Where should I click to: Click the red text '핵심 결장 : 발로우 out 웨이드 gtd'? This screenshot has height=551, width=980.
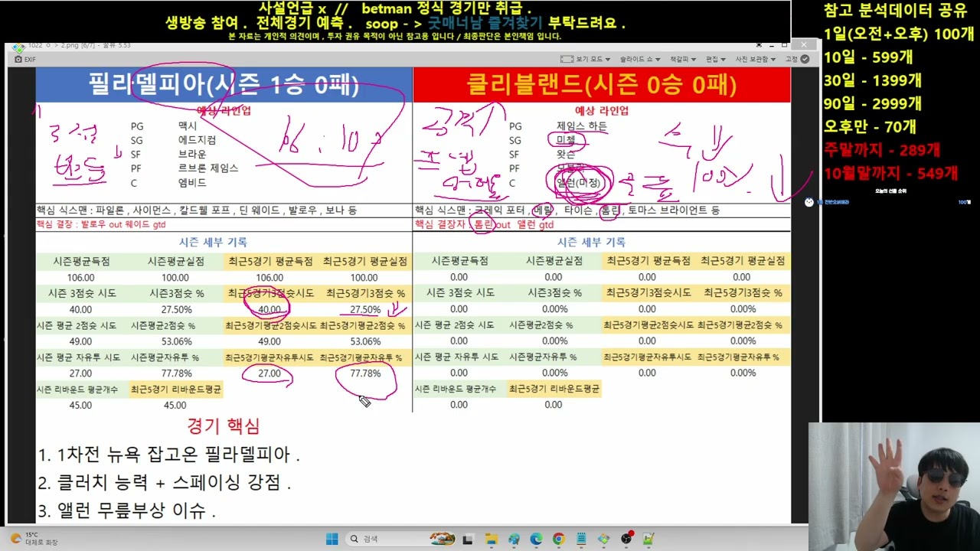101,224
